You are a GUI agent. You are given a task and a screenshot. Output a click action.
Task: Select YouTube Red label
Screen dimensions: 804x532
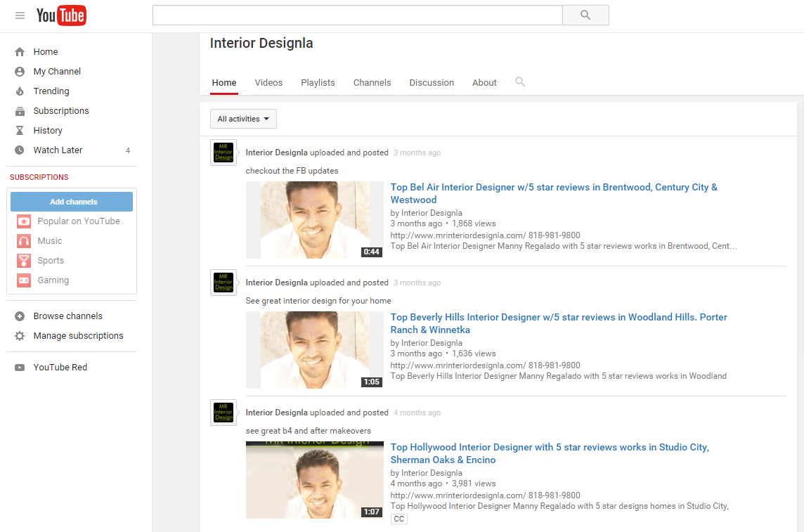click(60, 368)
